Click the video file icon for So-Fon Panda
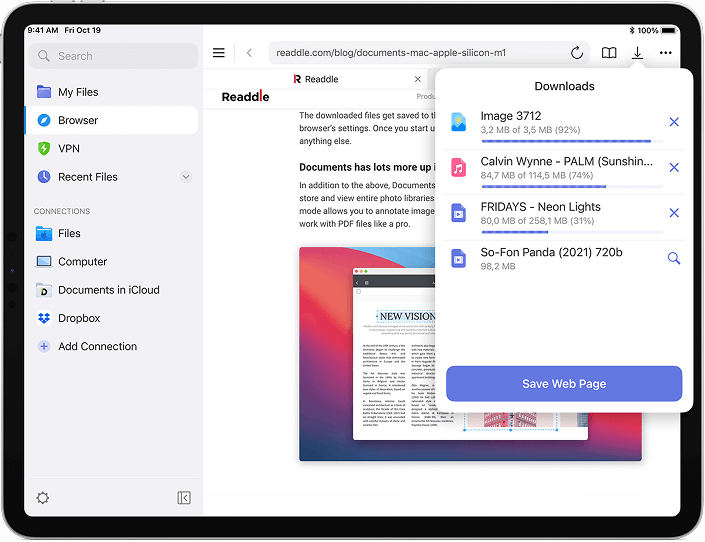Screen dimensions: 705x542 [x=458, y=258]
